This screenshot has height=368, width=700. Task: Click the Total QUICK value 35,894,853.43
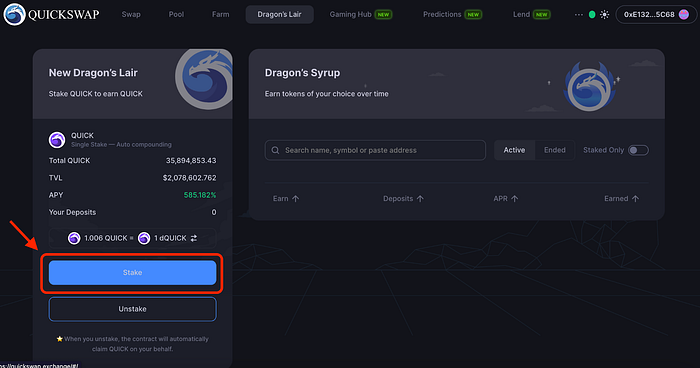[x=191, y=160]
